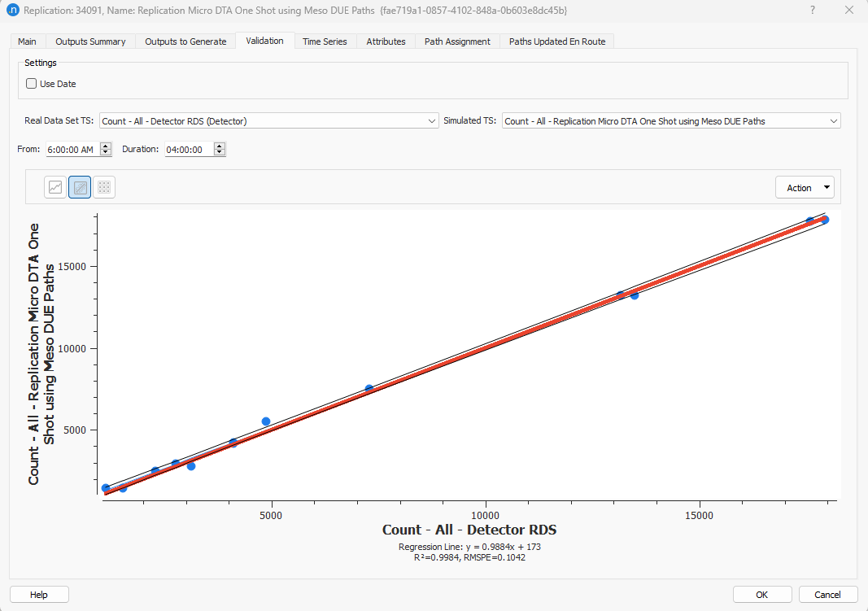Viewport: 868px width, 611px height.
Task: Switch to the Time Series tab
Action: click(x=325, y=41)
